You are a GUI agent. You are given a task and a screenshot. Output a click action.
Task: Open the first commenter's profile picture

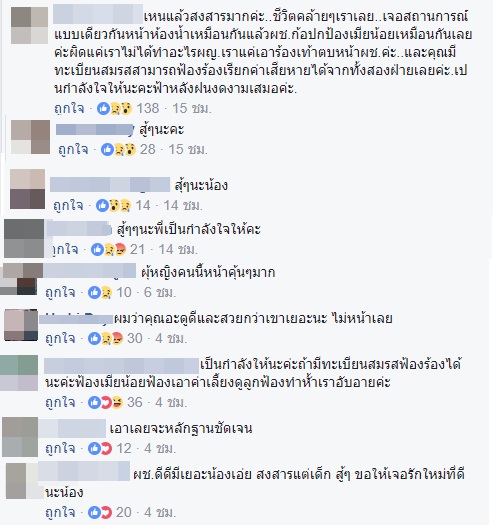click(x=29, y=26)
